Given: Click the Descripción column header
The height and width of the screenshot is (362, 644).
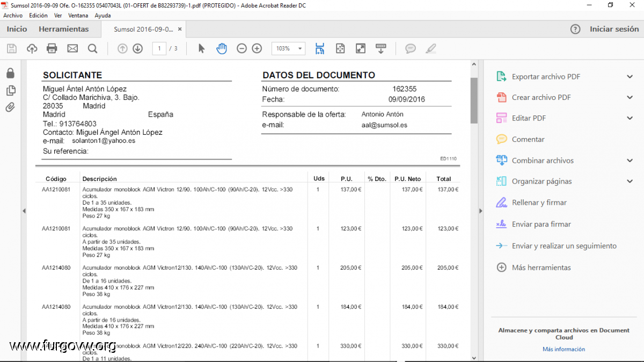Looking at the screenshot, I should [100, 179].
